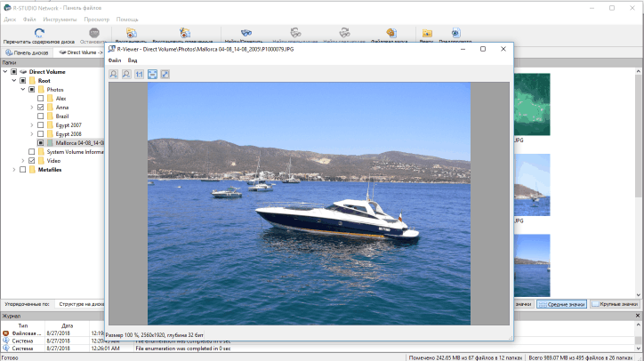The height and width of the screenshot is (361, 644).
Task: Check the Egypt 2006 folder checkbox
Action: pos(40,134)
